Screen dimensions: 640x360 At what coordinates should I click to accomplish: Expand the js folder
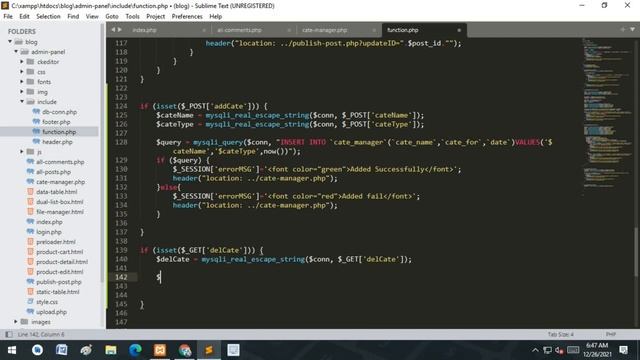(x=22, y=152)
